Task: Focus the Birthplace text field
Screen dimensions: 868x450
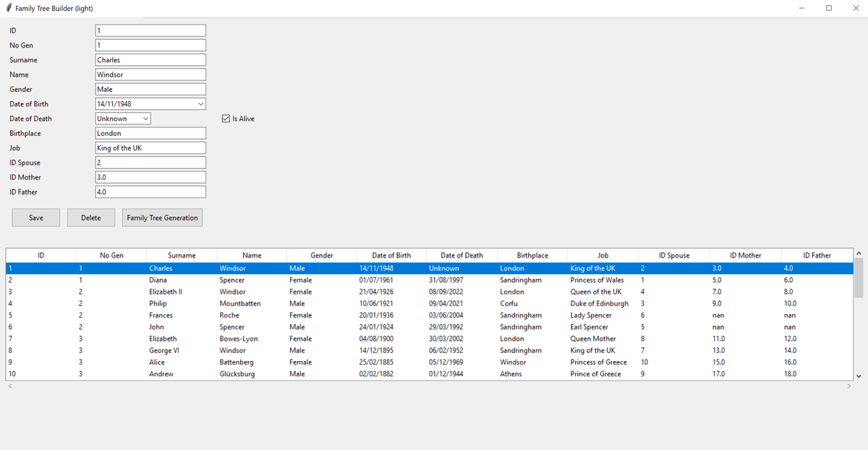Action: point(150,133)
